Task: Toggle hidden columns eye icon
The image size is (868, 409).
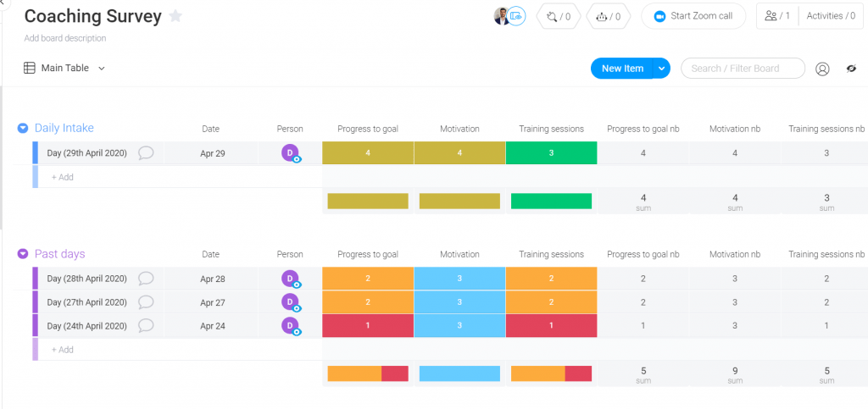Action: [851, 69]
